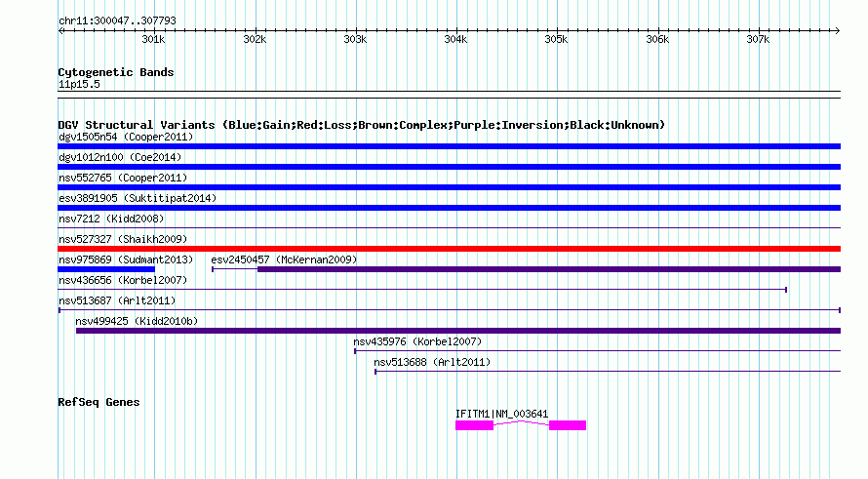Click the left arrow of the ruler

tap(60, 31)
